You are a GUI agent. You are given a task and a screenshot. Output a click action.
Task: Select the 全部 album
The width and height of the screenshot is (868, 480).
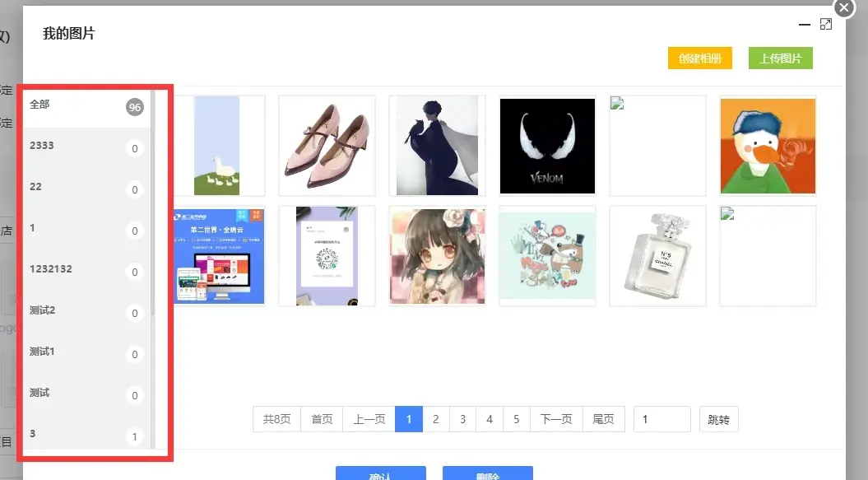[x=86, y=106]
